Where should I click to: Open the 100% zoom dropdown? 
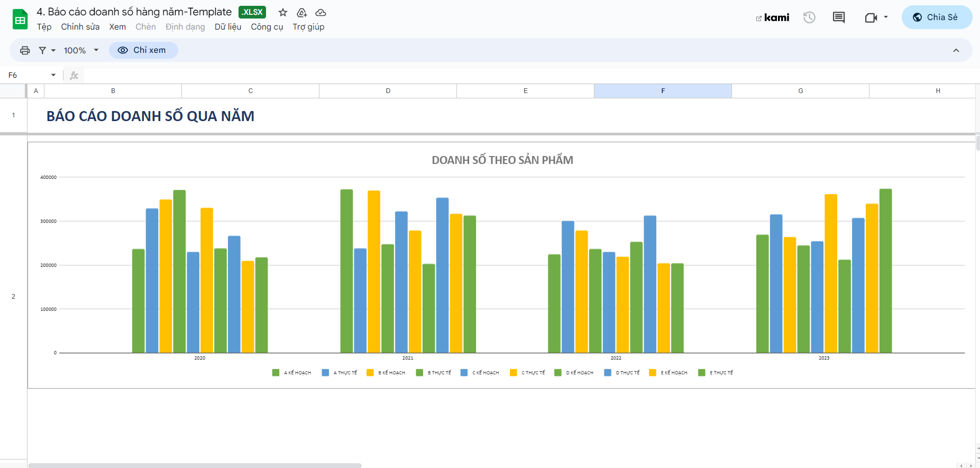81,50
